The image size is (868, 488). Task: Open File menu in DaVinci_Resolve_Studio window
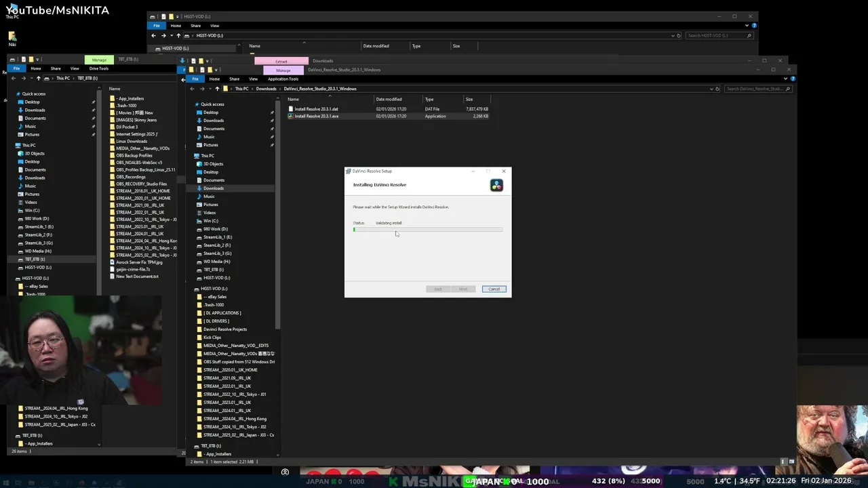tap(195, 79)
